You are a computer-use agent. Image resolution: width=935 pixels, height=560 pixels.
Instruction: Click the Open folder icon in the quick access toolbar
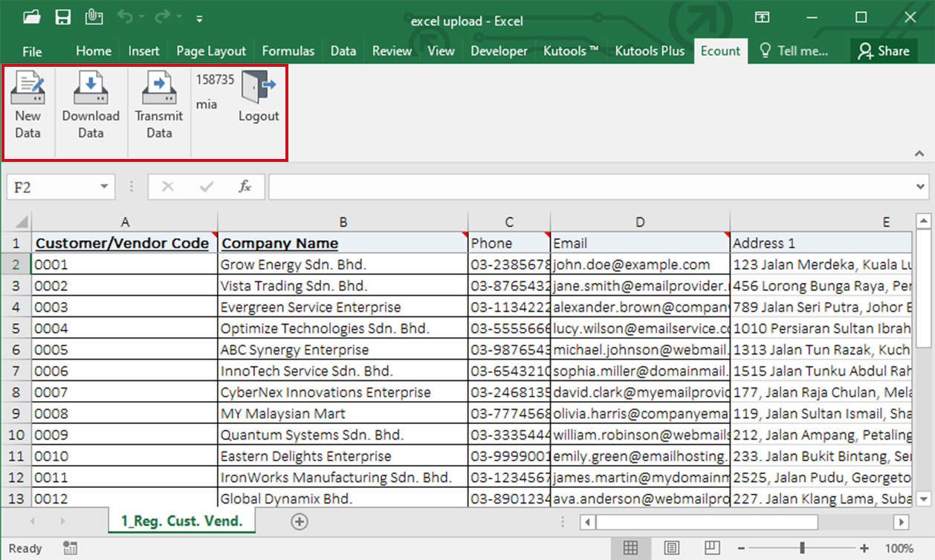click(32, 18)
